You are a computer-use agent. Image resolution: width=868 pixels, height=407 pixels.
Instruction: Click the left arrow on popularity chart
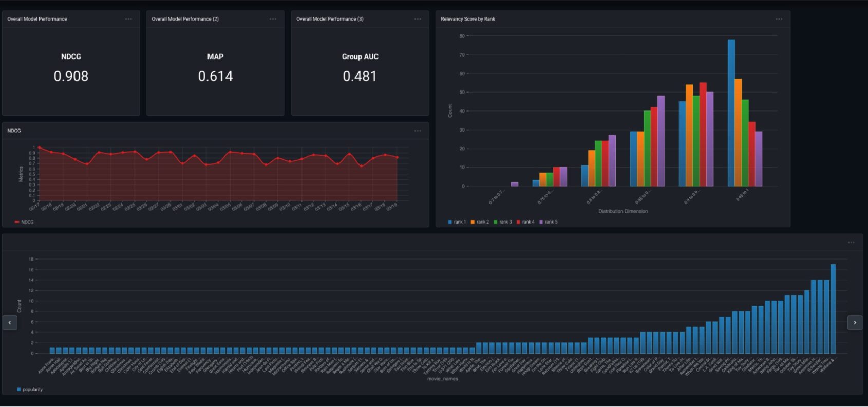pyautogui.click(x=10, y=322)
